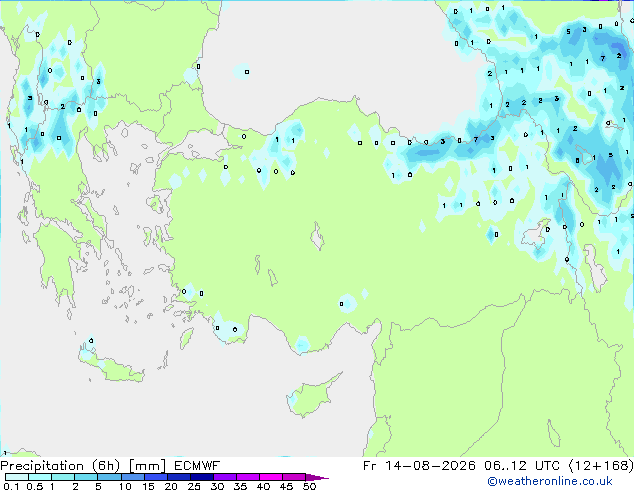Screen dimensions: 634x490
Task: Click the '[mm]' unit label
Action: (x=148, y=466)
